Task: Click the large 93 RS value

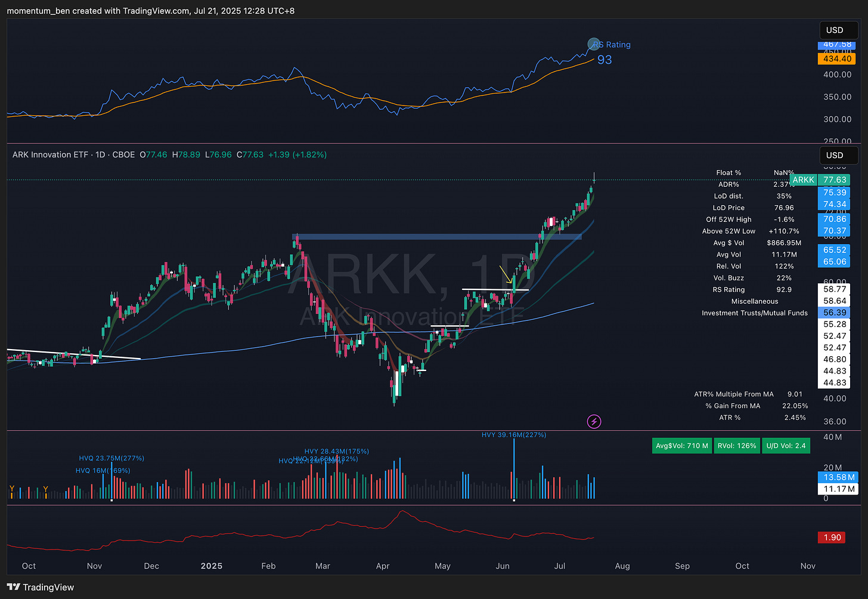Action: click(604, 60)
